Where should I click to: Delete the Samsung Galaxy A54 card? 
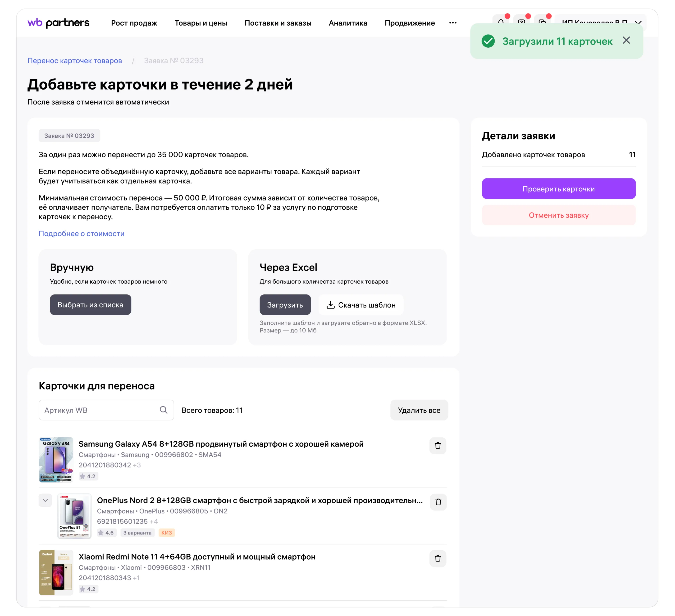[438, 446]
